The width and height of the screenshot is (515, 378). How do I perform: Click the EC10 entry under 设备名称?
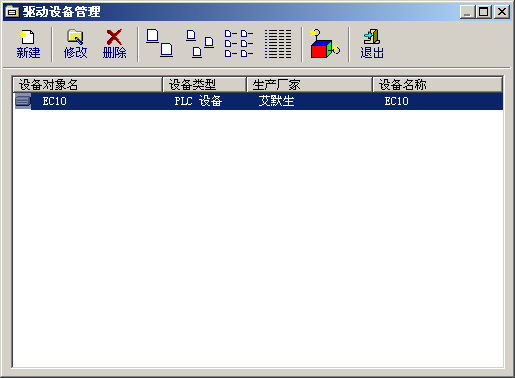click(396, 101)
